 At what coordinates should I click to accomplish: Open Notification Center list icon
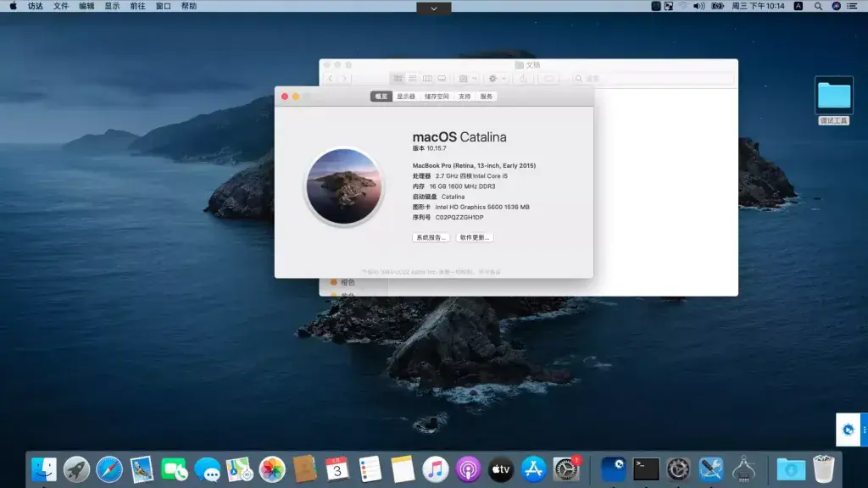pos(853,6)
